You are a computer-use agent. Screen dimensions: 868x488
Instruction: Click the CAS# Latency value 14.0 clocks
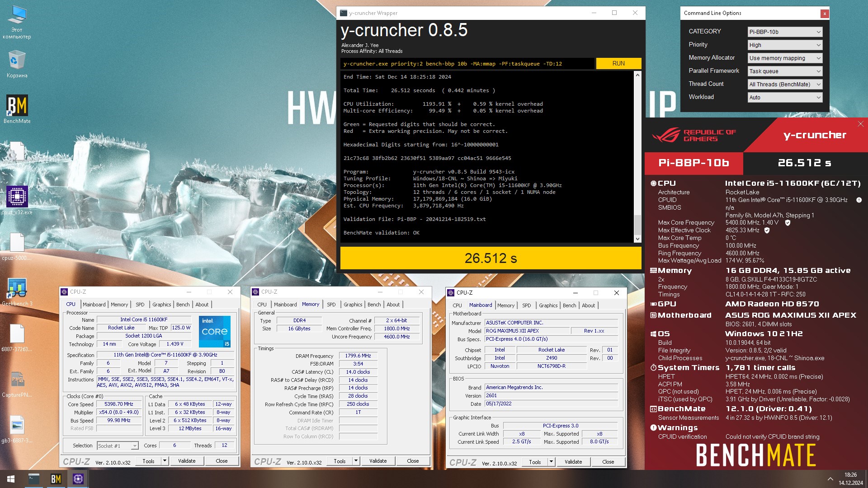358,372
